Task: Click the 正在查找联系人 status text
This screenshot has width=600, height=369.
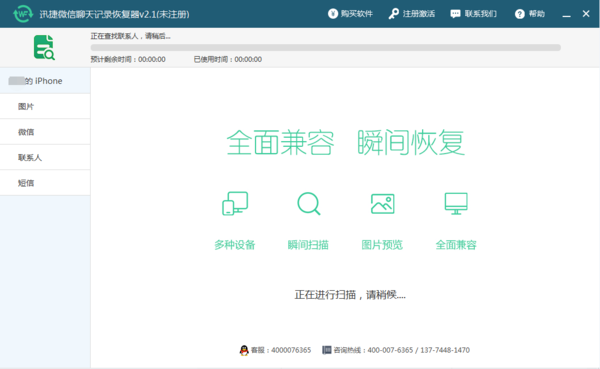Action: [x=130, y=36]
